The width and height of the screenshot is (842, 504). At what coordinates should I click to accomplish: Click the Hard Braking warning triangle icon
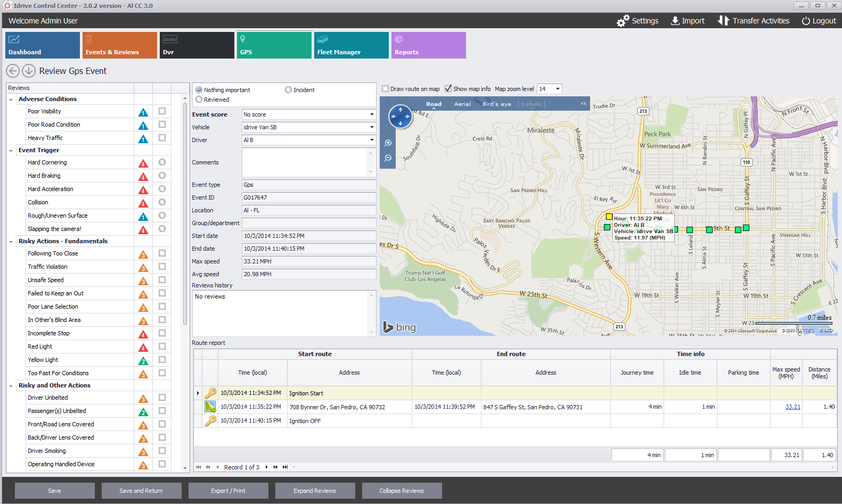(x=143, y=177)
